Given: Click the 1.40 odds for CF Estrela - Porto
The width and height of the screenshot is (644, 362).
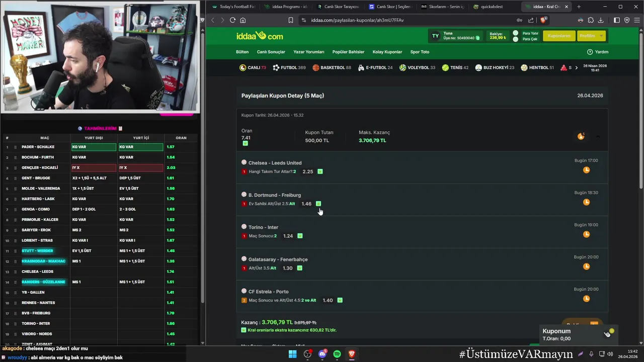Looking at the screenshot, I should click(328, 300).
